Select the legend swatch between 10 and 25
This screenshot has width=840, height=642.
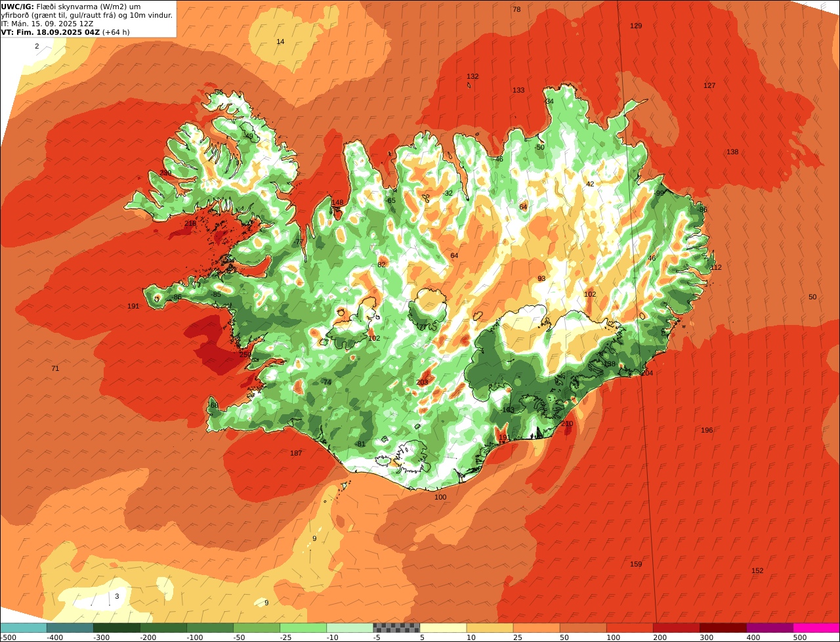(490, 628)
